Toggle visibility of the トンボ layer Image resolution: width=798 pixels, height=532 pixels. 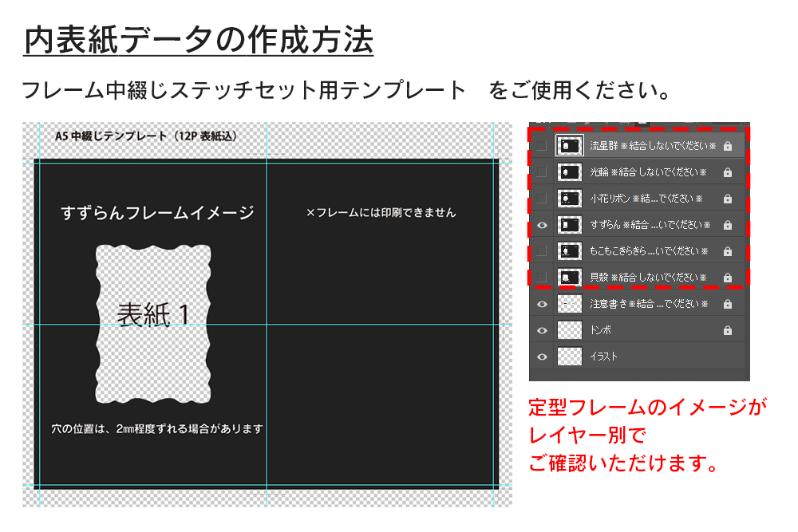point(543,330)
